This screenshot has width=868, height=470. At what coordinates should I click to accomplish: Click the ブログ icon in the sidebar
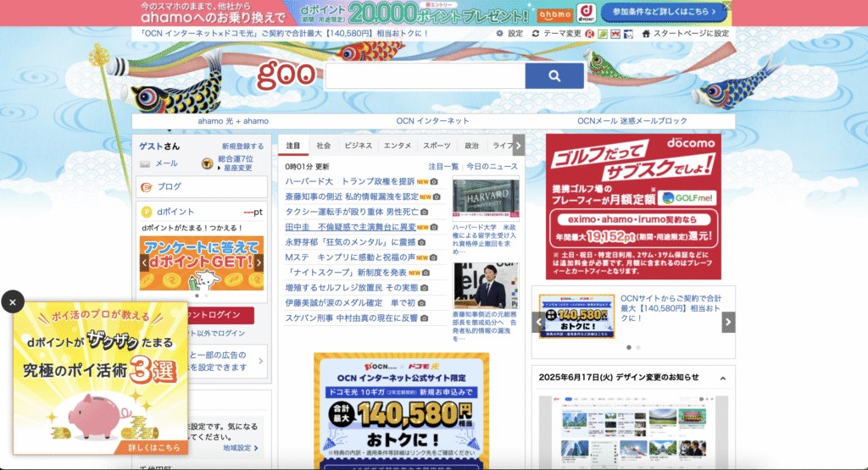146,186
